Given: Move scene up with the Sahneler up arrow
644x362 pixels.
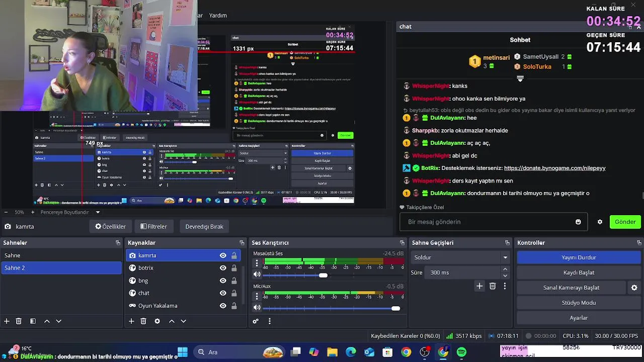Looking at the screenshot, I should [47, 321].
